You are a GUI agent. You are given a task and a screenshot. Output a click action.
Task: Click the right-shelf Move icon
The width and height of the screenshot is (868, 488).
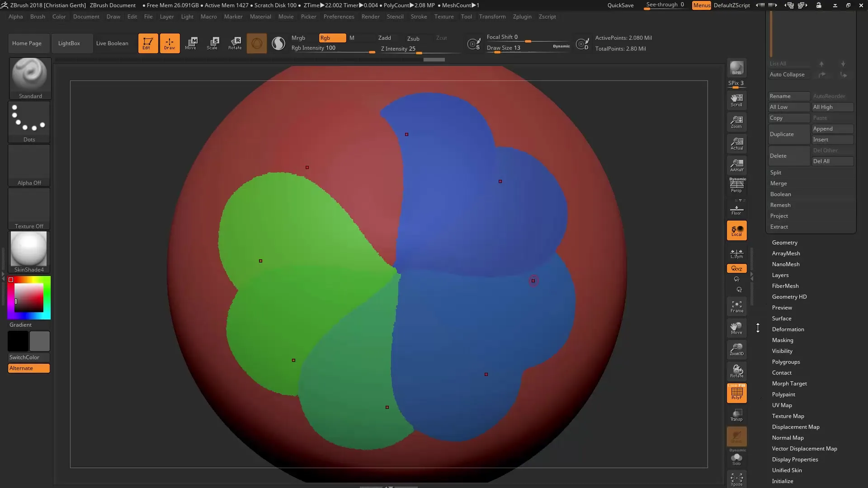point(736,328)
